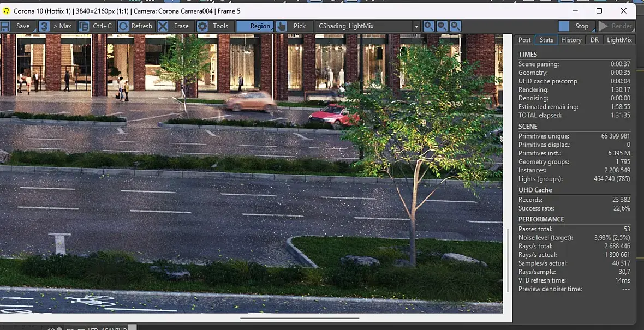Click the Denoising value 0:00:00

coord(620,99)
